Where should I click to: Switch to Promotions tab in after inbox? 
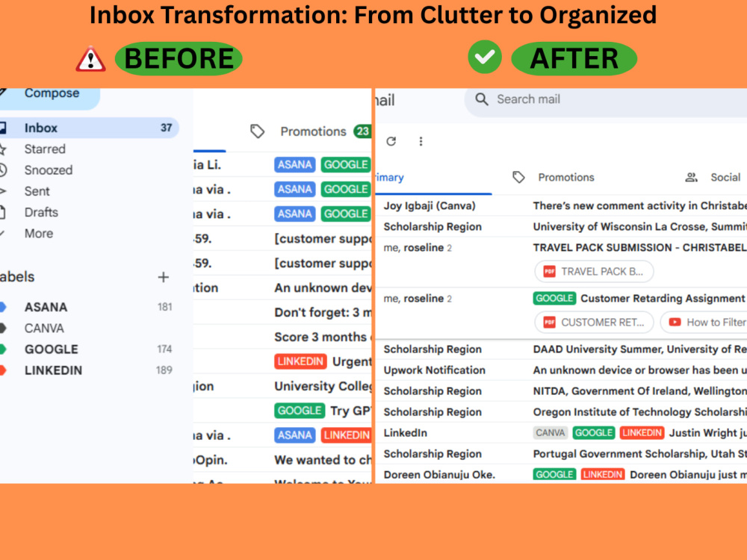[566, 177]
